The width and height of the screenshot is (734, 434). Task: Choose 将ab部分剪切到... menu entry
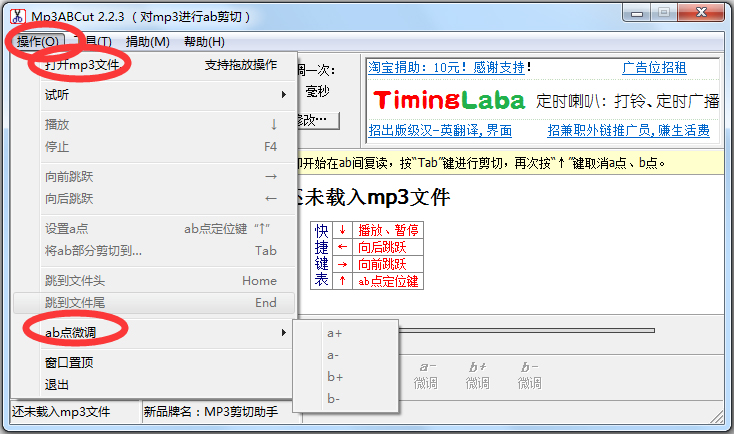[154, 250]
